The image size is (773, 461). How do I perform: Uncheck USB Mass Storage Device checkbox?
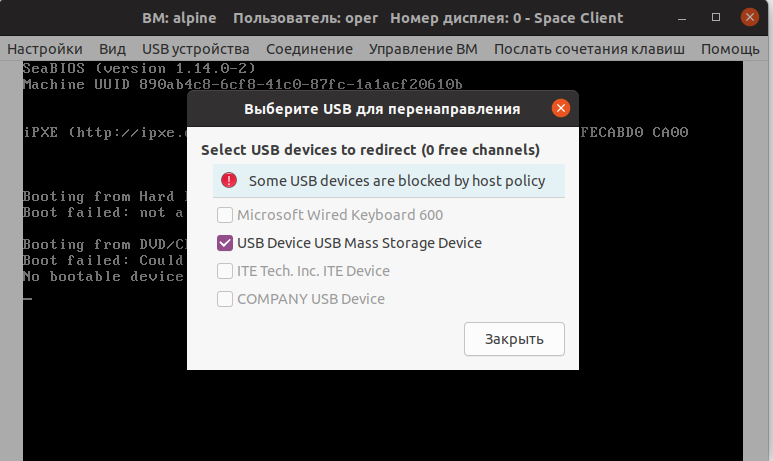pos(225,243)
